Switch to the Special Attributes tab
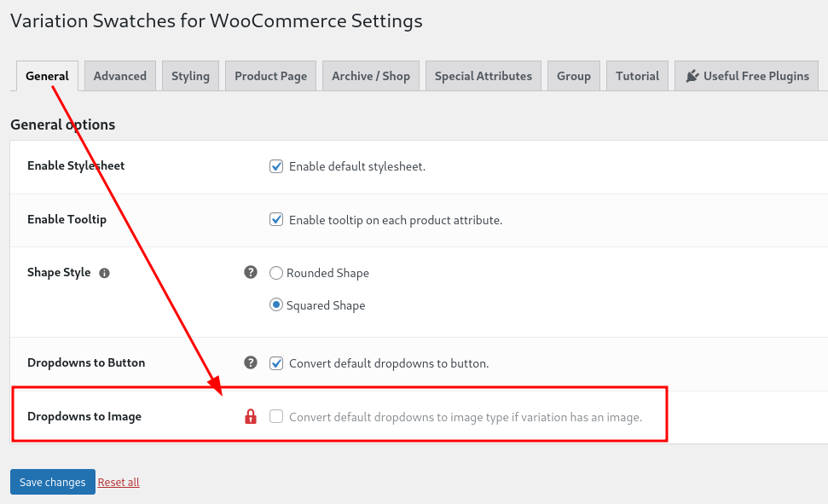This screenshot has height=504, width=828. pos(483,76)
